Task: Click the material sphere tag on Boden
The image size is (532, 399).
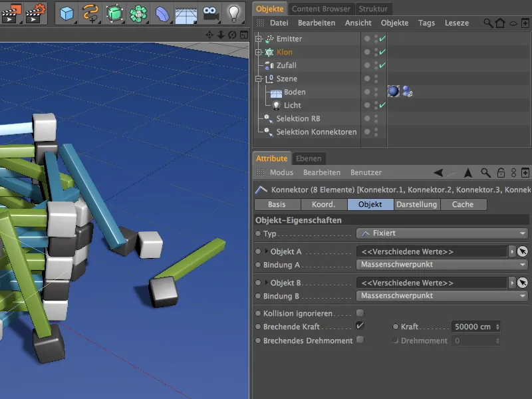Action: point(394,91)
